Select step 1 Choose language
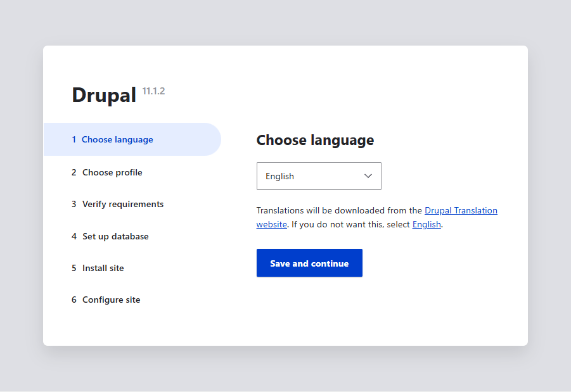Image resolution: width=571 pixels, height=392 pixels. pyautogui.click(x=132, y=139)
